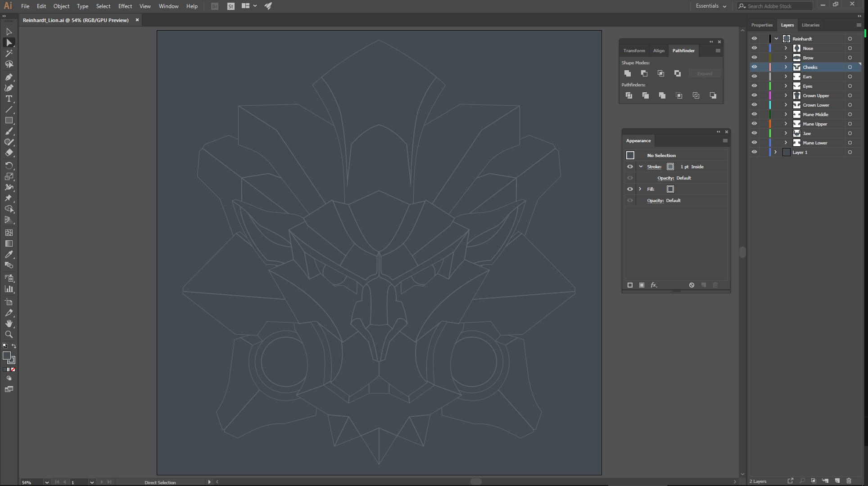Image resolution: width=868 pixels, height=486 pixels.
Task: Collapse the Stroke attribute row
Action: pyautogui.click(x=641, y=166)
